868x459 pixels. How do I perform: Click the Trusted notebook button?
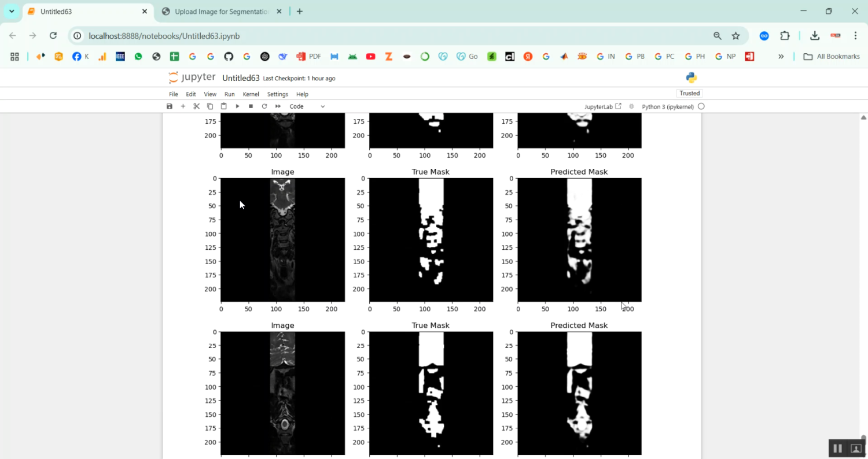[689, 93]
